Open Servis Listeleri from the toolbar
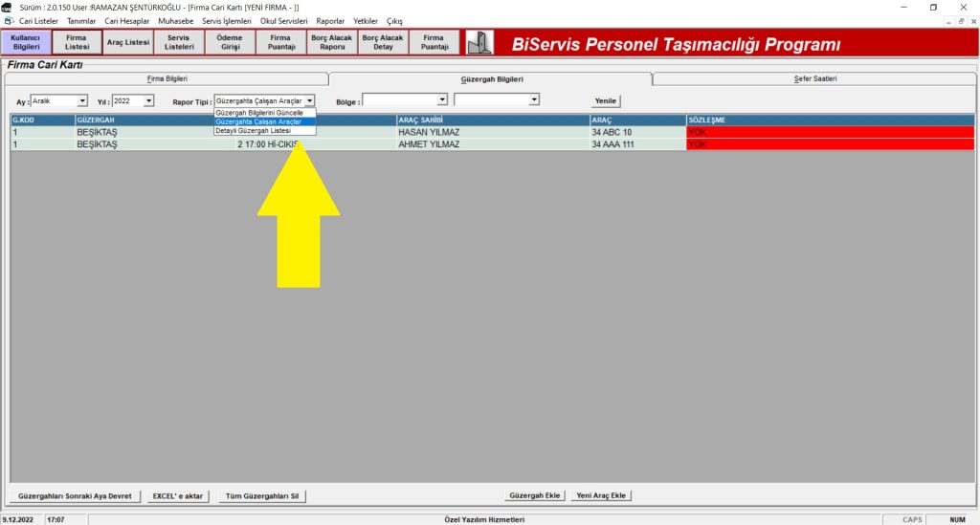Image resolution: width=980 pixels, height=525 pixels. coord(179,42)
